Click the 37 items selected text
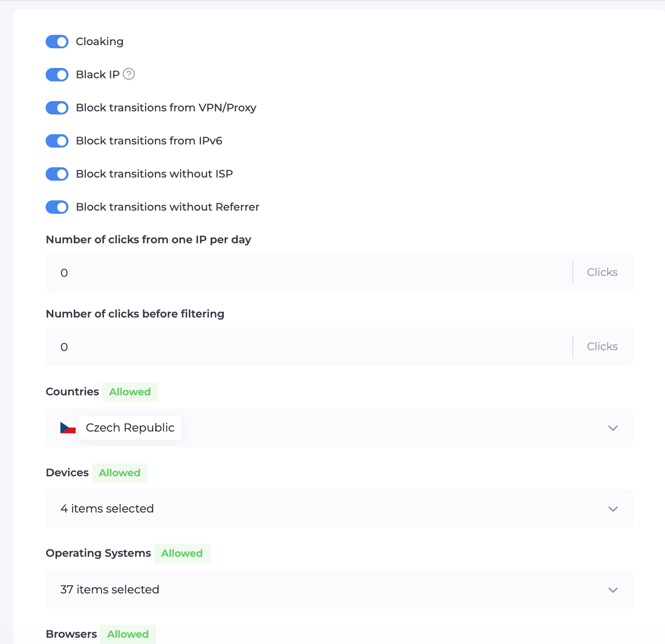This screenshot has width=665, height=644. pos(110,589)
